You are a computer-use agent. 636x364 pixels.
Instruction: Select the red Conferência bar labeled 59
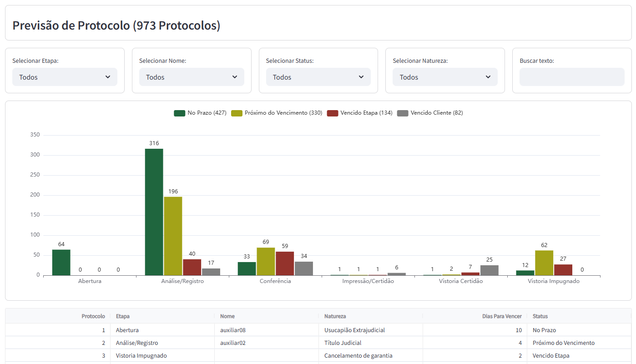point(285,263)
